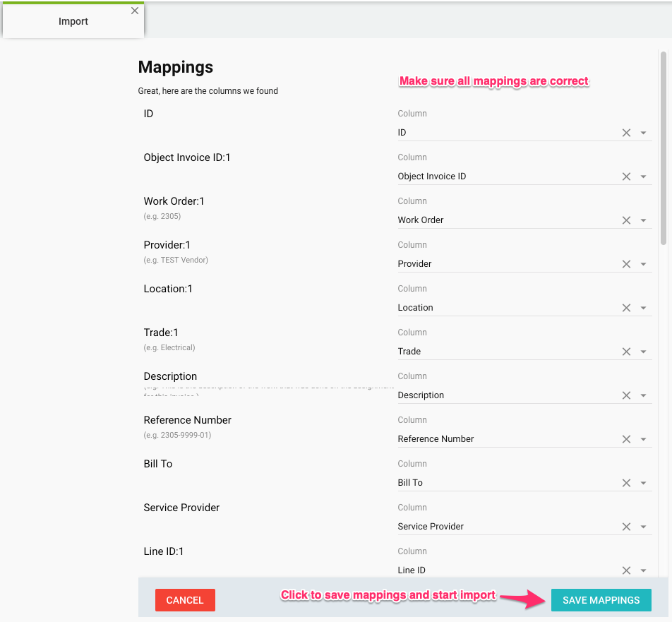This screenshot has height=622, width=672.
Task: Clear the Work Order column mapping
Action: point(626,220)
